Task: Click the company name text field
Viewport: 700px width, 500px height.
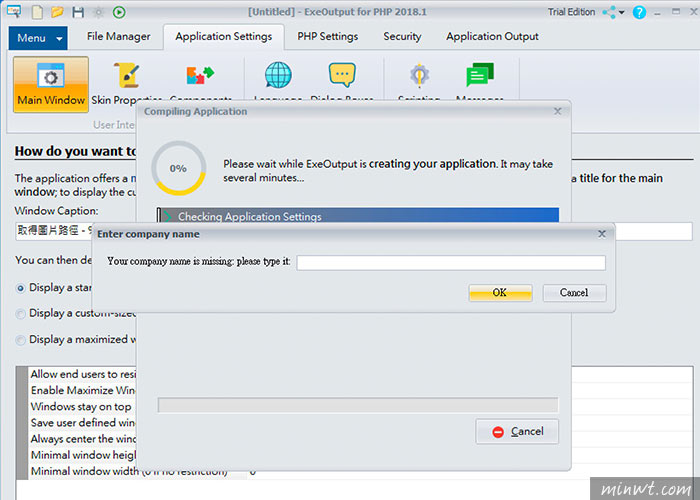Action: point(451,262)
